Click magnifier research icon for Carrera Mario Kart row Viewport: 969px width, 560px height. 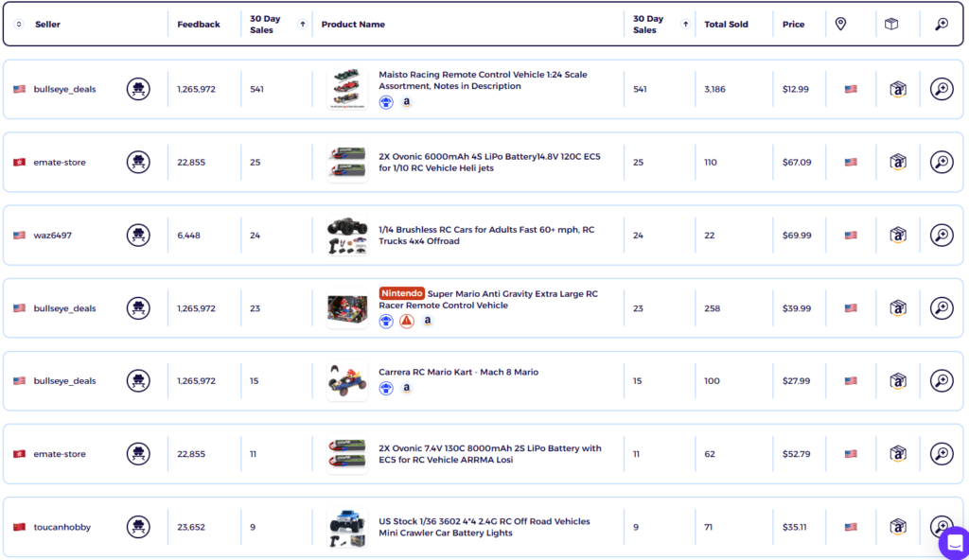[942, 381]
